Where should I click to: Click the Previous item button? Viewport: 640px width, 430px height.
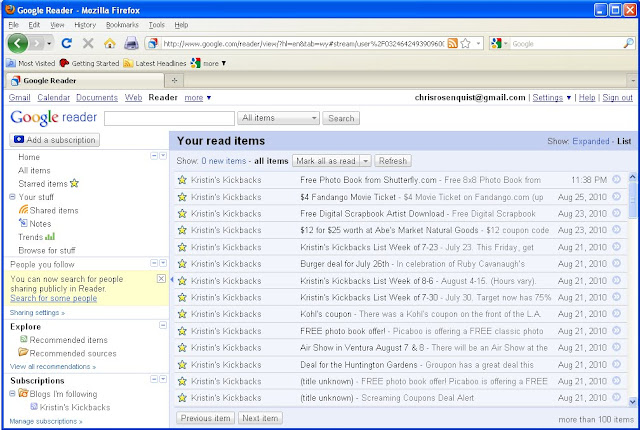[x=205, y=418]
